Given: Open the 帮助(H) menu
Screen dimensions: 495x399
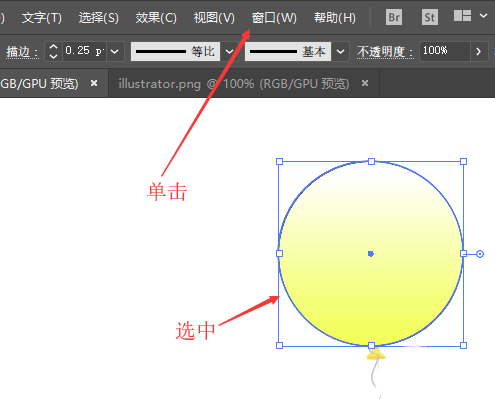Looking at the screenshot, I should [x=335, y=17].
